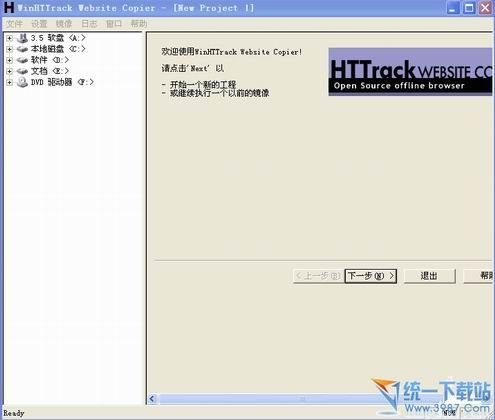The height and width of the screenshot is (420, 495).
Task: Expand the 文档 E: tree node
Action: click(9, 71)
